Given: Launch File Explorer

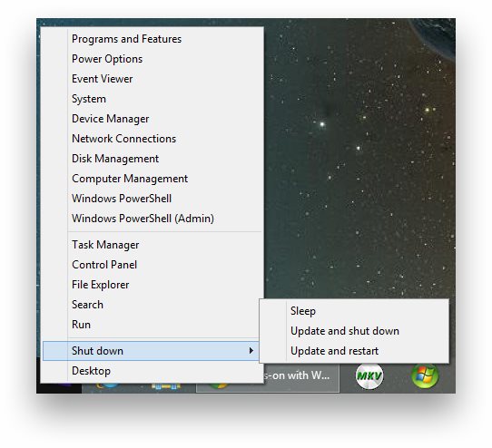Looking at the screenshot, I should [153, 285].
